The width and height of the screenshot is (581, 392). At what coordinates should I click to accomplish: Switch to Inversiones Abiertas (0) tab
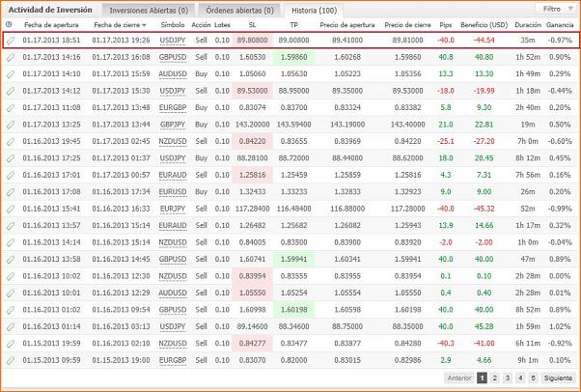point(149,11)
